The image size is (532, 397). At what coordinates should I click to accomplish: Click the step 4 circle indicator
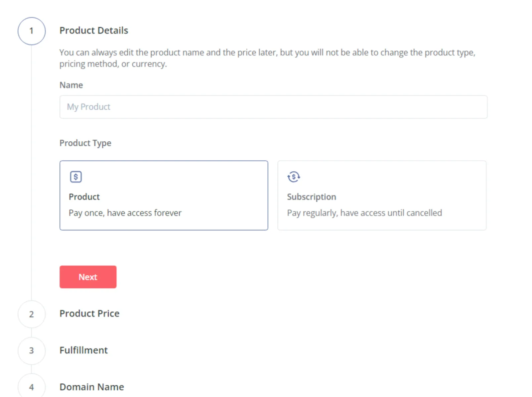pyautogui.click(x=32, y=387)
